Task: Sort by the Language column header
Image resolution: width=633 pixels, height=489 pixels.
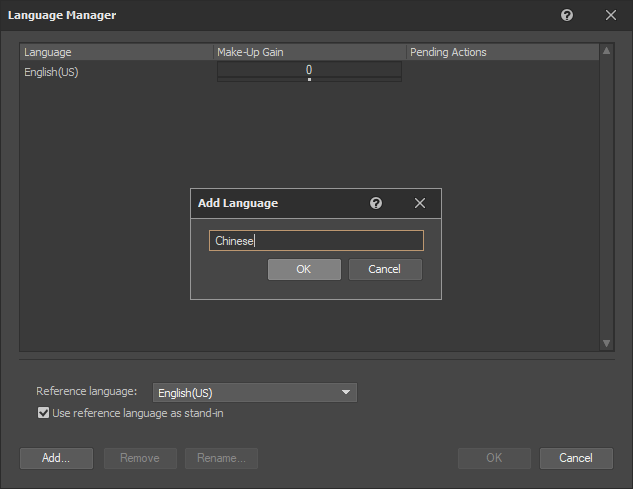Action: (x=117, y=52)
